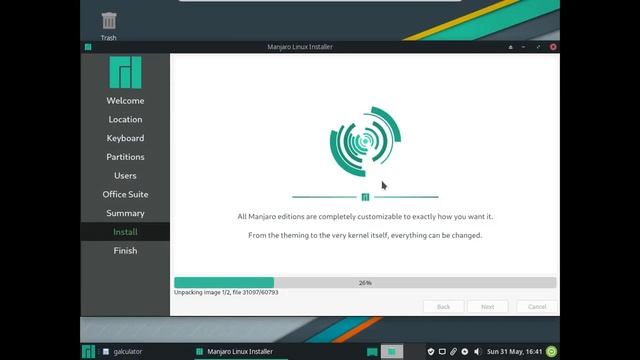Click the Next button
The image size is (640, 360).
click(488, 307)
